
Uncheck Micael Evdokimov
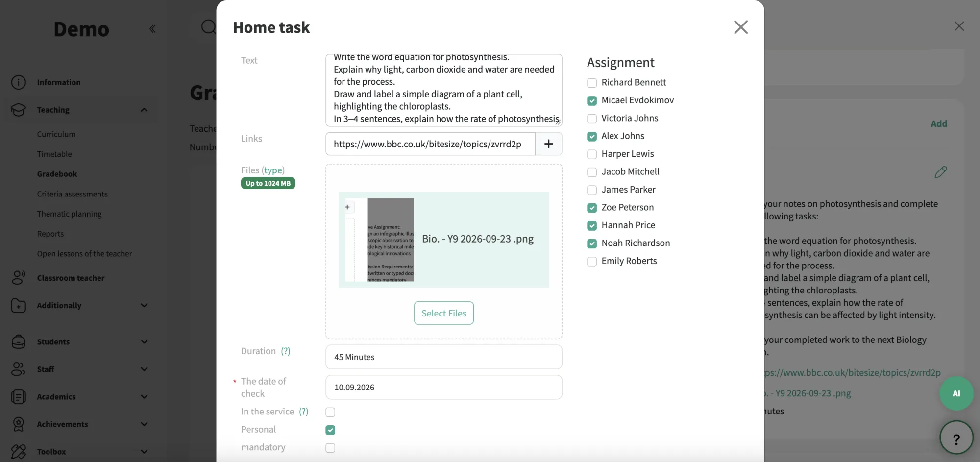(x=592, y=100)
